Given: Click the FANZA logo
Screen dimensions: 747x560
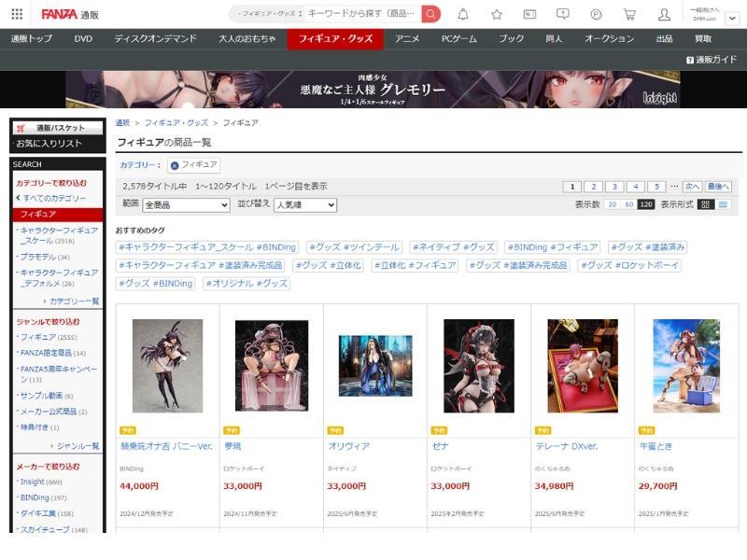Looking at the screenshot, I should (59, 14).
